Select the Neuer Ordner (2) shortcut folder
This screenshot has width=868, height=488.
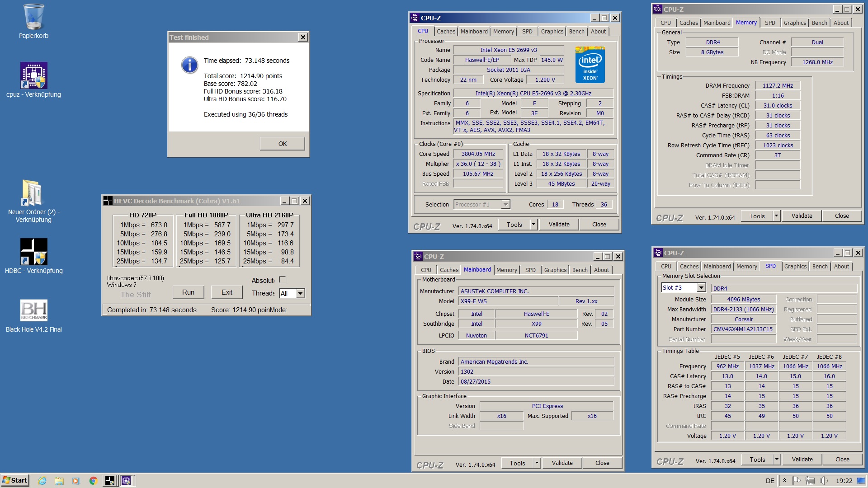tap(33, 201)
